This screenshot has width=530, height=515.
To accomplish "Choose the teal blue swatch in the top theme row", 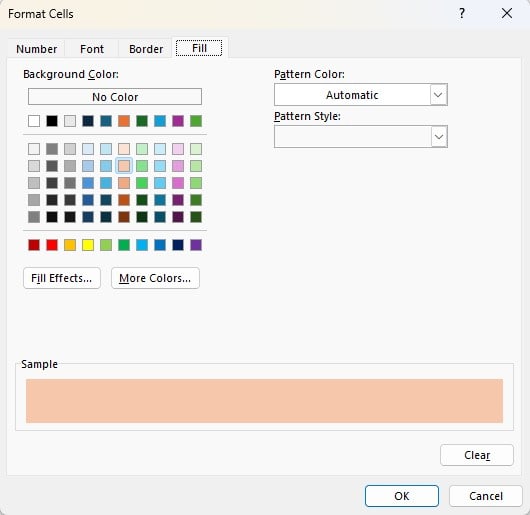I will [106, 121].
